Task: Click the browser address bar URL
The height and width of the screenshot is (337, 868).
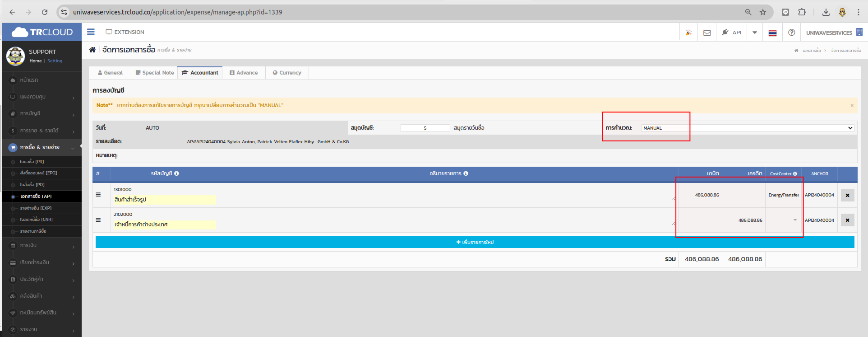Action: click(178, 12)
